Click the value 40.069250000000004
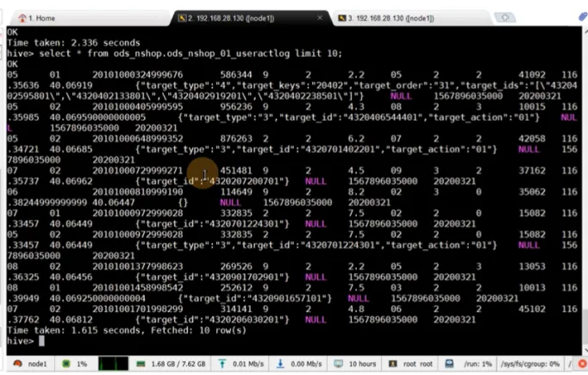Viewport: 588px width, 375px height. [x=97, y=298]
